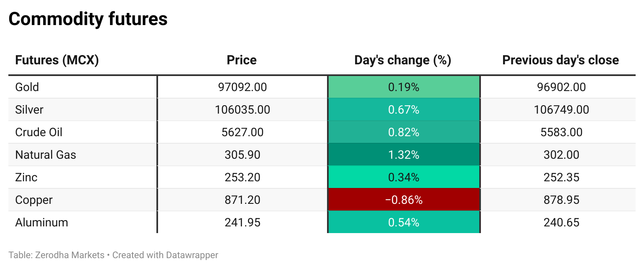Click the Day's change (%) column header
The width and height of the screenshot is (644, 269).
pos(403,60)
